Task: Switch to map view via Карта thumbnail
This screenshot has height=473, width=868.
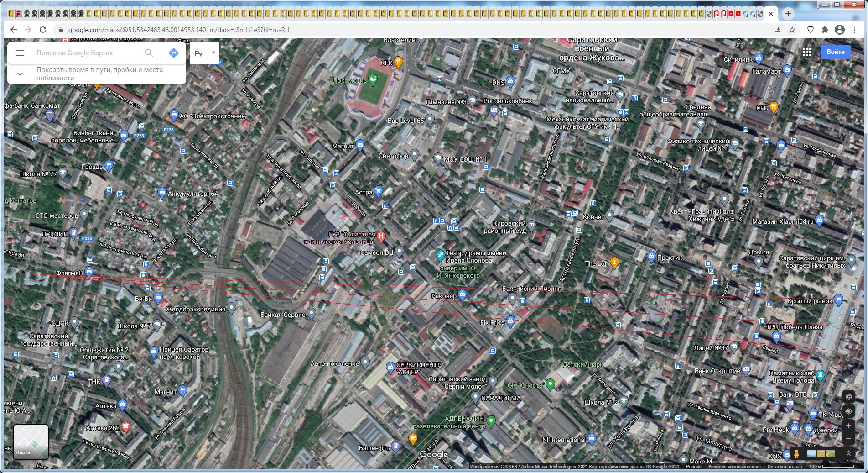Action: [x=31, y=441]
